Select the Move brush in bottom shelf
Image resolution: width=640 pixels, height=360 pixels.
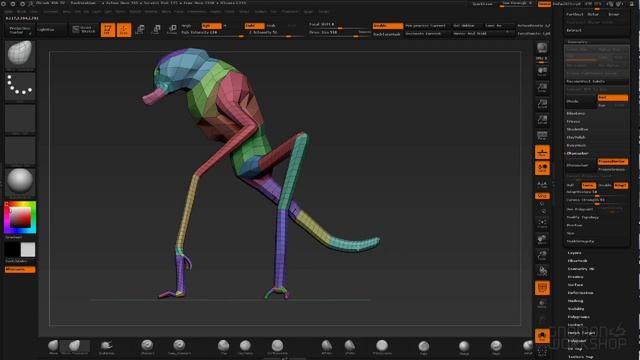[53, 347]
